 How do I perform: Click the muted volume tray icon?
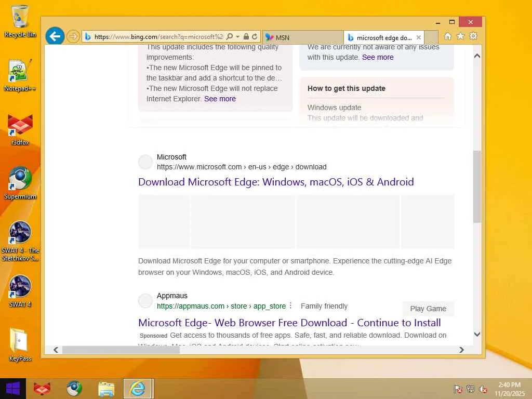point(483,389)
